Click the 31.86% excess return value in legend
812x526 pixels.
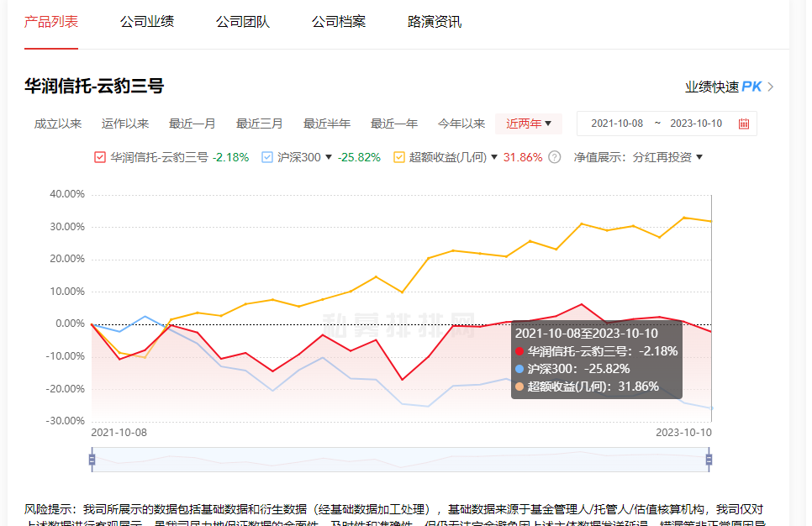(523, 157)
